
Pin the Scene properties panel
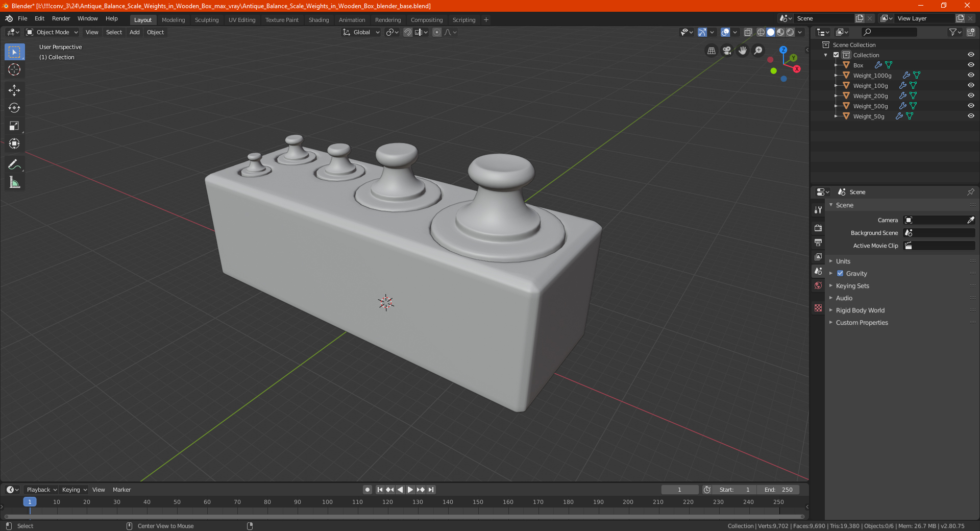pyautogui.click(x=970, y=192)
